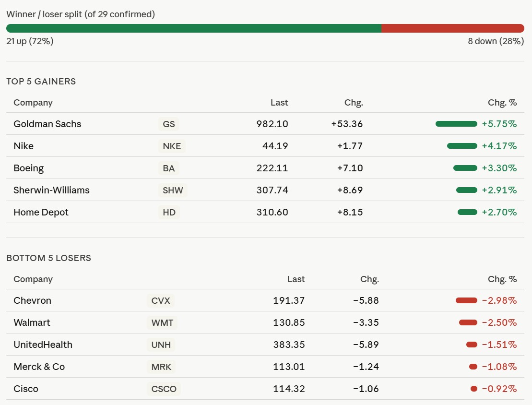The image size is (532, 405).
Task: Click the +2.91% percent change
Action: 499,190
